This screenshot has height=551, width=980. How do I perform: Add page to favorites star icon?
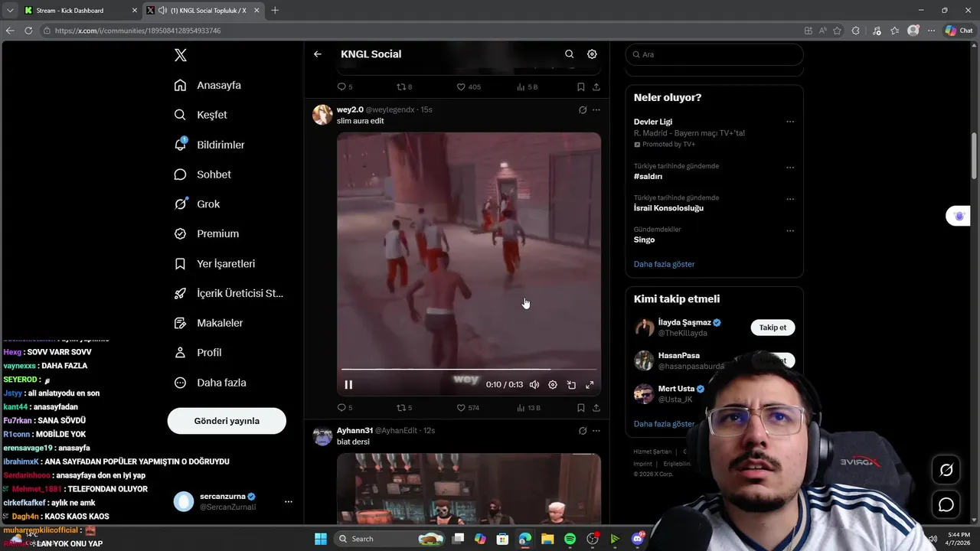point(837,31)
